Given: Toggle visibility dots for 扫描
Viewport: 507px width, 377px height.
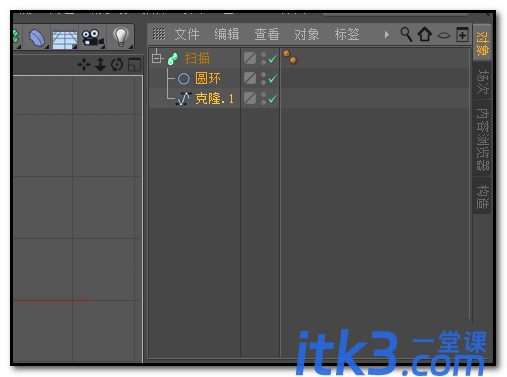Looking at the screenshot, I should [x=263, y=59].
